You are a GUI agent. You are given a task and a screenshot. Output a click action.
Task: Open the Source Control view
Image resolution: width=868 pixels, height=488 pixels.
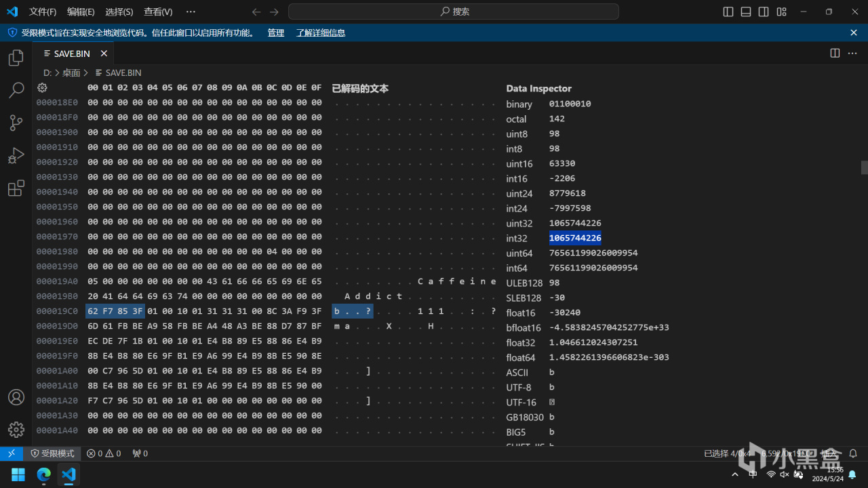coord(16,123)
